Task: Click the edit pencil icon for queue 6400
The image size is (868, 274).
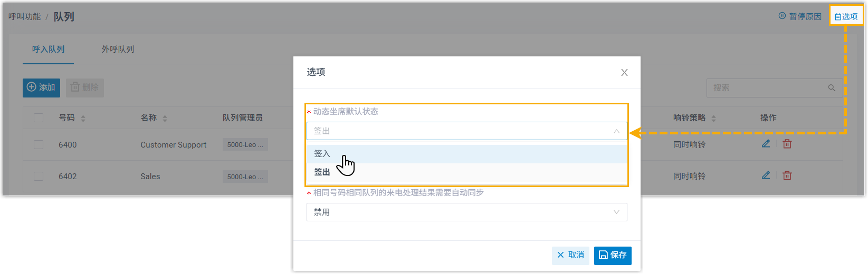Action: click(766, 144)
